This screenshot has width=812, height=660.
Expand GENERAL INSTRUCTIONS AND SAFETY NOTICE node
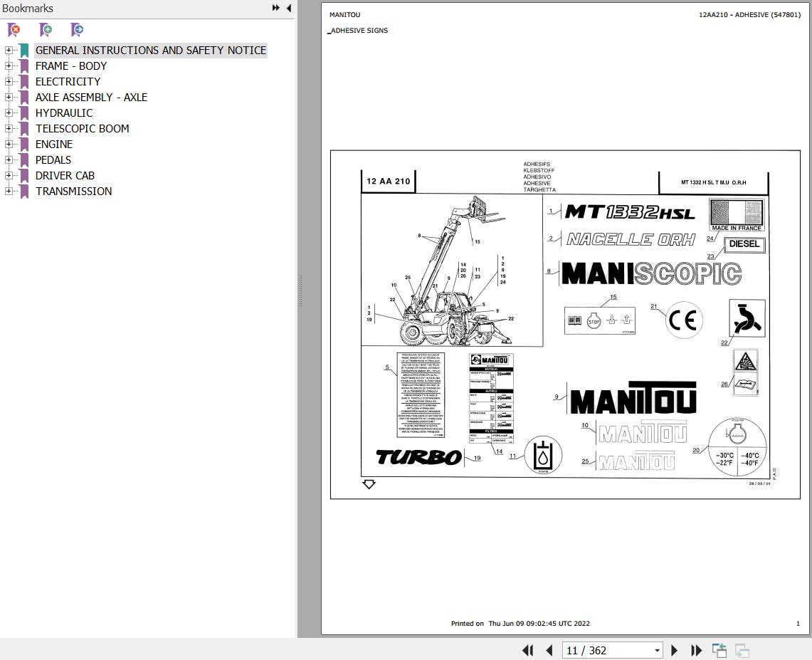(x=9, y=51)
